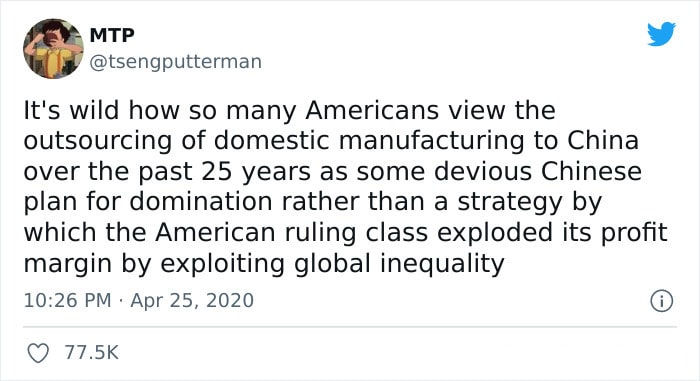The width and height of the screenshot is (700, 381).
Task: Open the @tsengputterman handle link
Action: click(x=175, y=62)
